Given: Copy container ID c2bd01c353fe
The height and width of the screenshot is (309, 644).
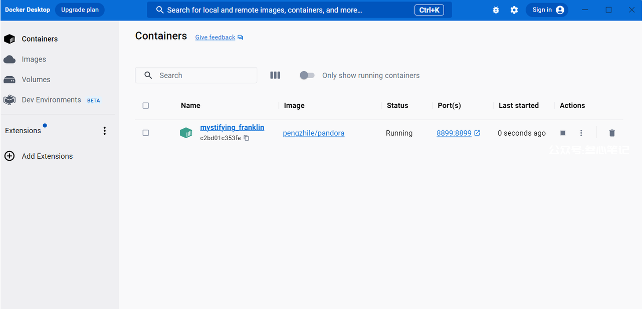Looking at the screenshot, I should (x=247, y=138).
